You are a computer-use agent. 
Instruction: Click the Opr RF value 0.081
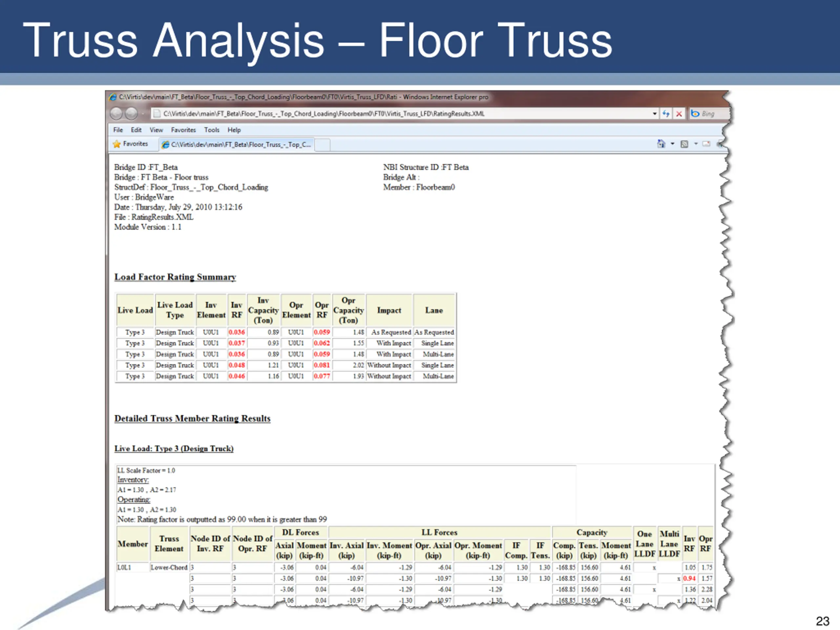[322, 365]
